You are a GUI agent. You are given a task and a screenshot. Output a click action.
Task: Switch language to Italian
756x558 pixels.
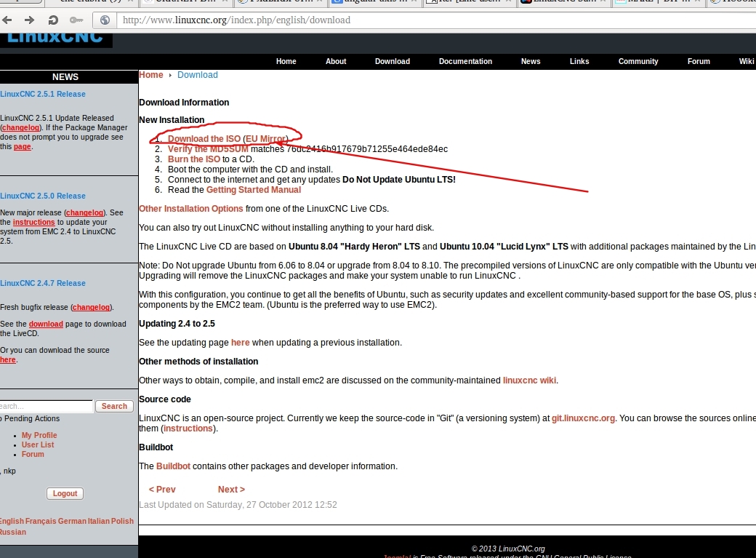98,522
